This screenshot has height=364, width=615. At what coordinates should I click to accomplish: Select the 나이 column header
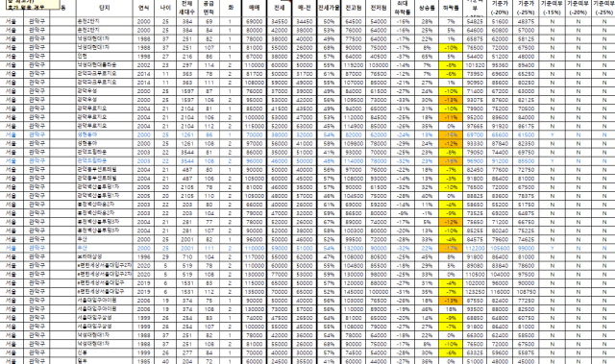[x=165, y=8]
